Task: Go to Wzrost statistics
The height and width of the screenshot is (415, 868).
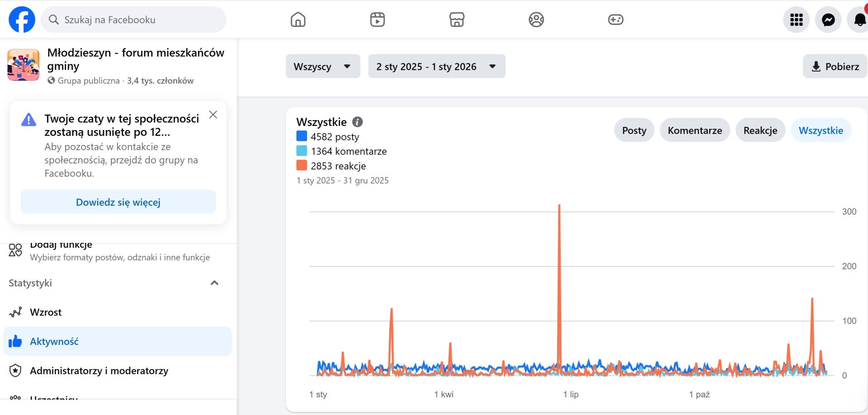Action: tap(46, 312)
